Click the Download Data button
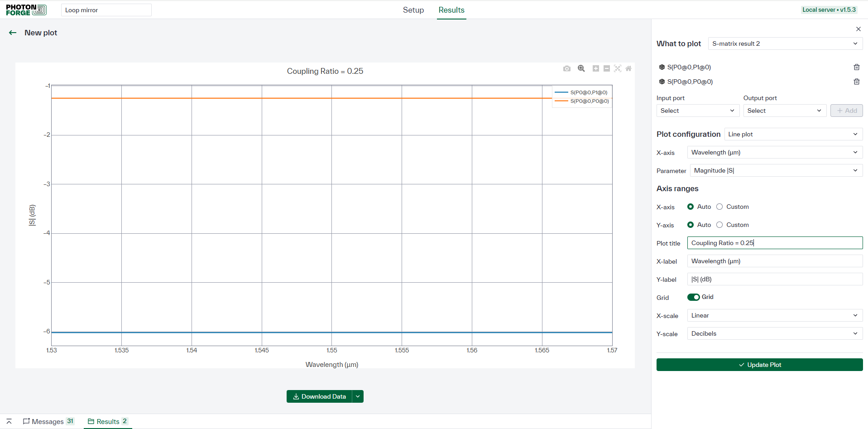Image resolution: width=868 pixels, height=429 pixels. 319,396
